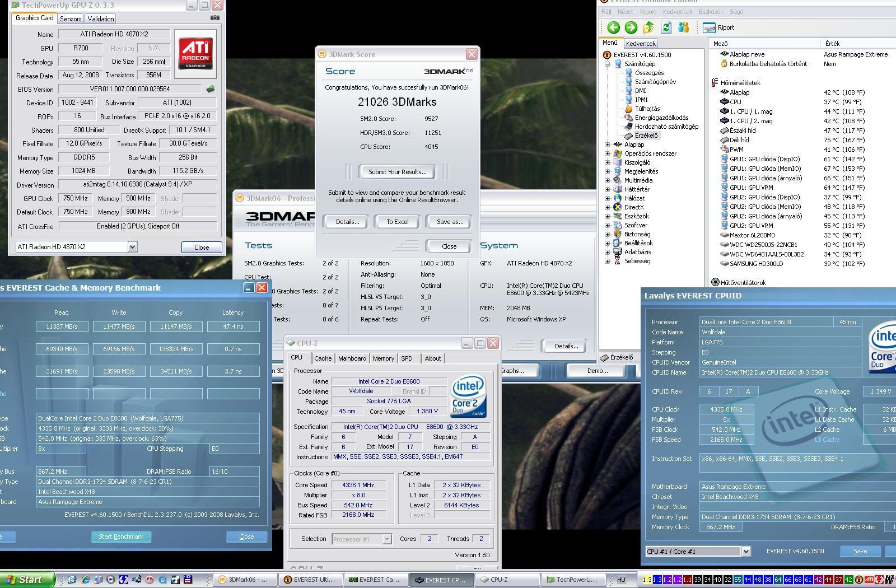This screenshot has width=896, height=588.
Task: Switch to 3DMark06 taskbar button
Action: tap(245, 580)
